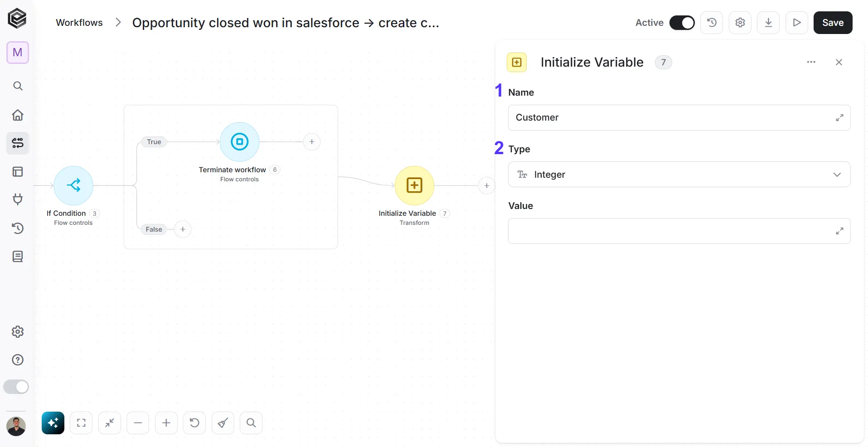Screen dimensions: 868x447
Task: Open the help question mark icon
Action: (18, 360)
